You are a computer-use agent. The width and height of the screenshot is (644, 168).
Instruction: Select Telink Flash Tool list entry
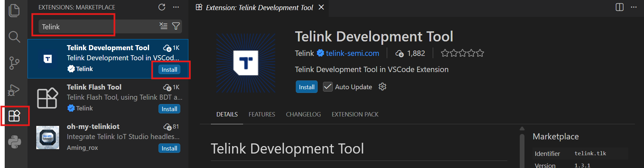click(x=108, y=98)
